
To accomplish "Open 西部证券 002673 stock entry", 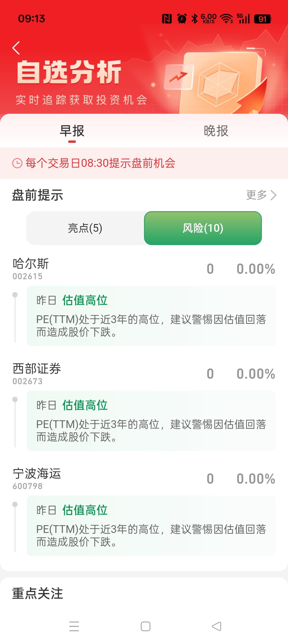I will click(x=144, y=374).
